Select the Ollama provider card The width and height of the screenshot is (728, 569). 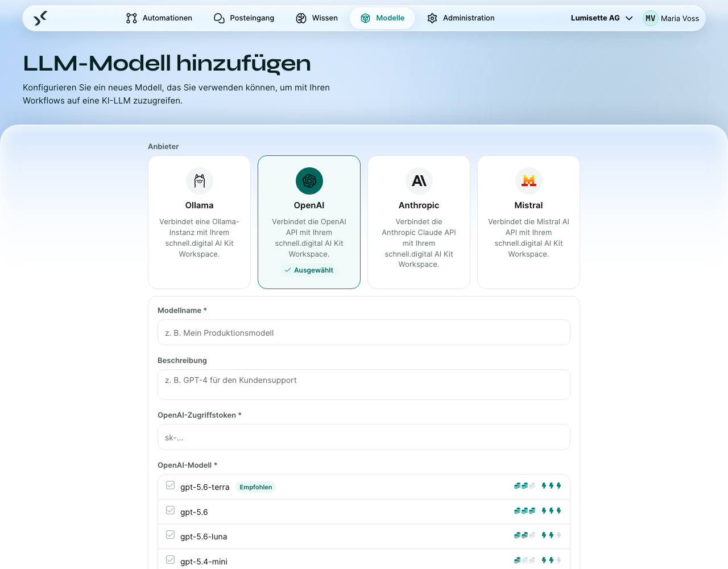(x=200, y=222)
